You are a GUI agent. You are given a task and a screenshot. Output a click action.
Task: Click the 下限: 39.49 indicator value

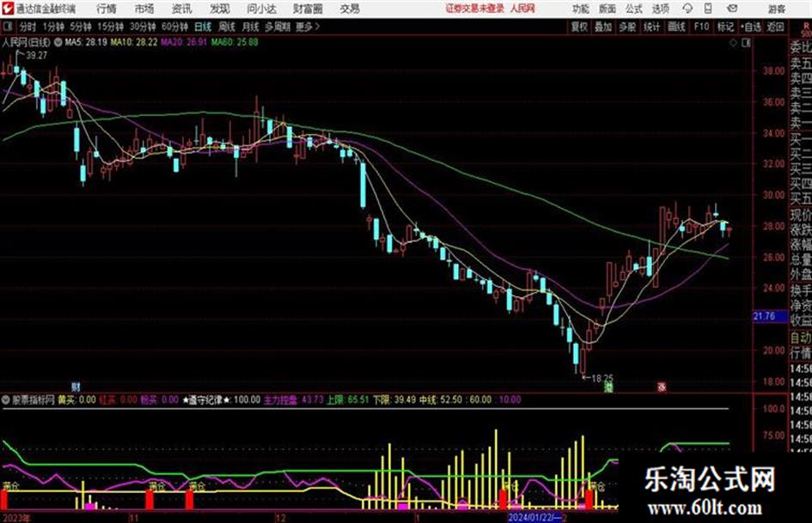[394, 399]
